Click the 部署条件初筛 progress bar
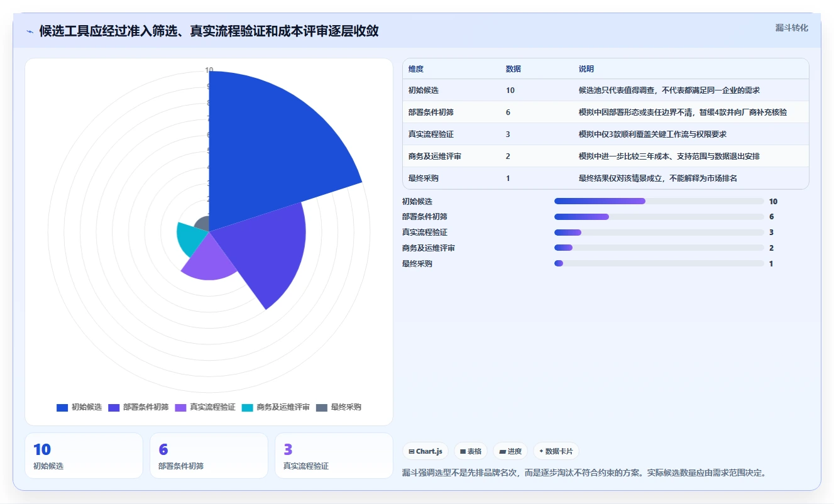834x504 pixels. click(x=659, y=217)
